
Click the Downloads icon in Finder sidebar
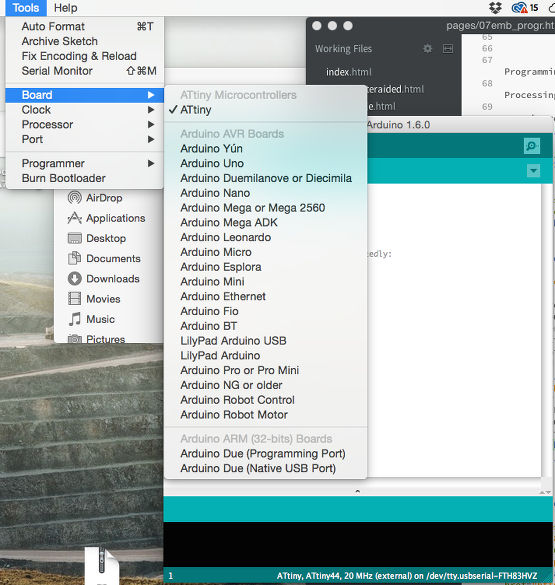[x=75, y=278]
